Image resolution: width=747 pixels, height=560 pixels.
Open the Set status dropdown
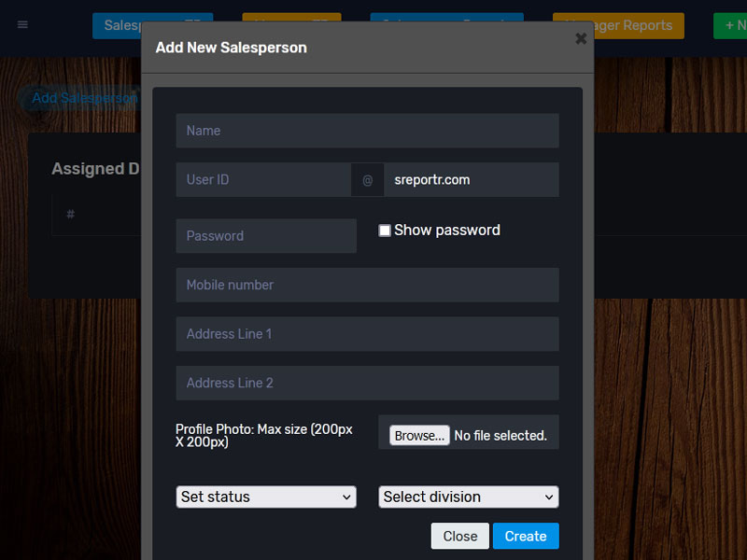(x=266, y=497)
